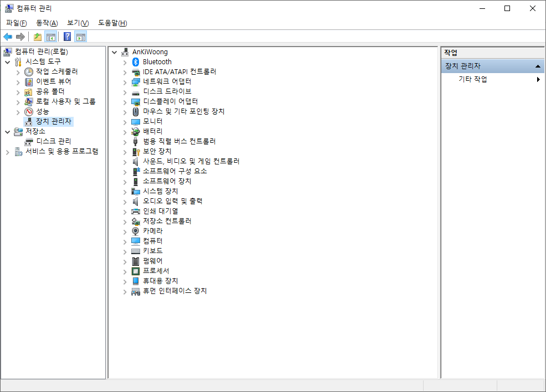Collapse the AnKiWoong root node
Image resolution: width=546 pixels, height=392 pixels.
(x=114, y=53)
